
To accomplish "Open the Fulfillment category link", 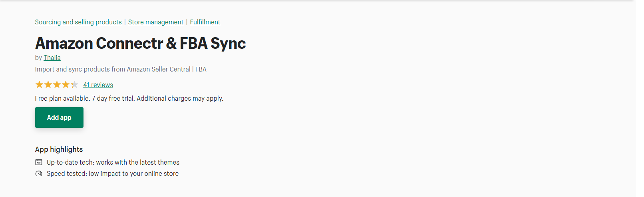I will [x=205, y=22].
